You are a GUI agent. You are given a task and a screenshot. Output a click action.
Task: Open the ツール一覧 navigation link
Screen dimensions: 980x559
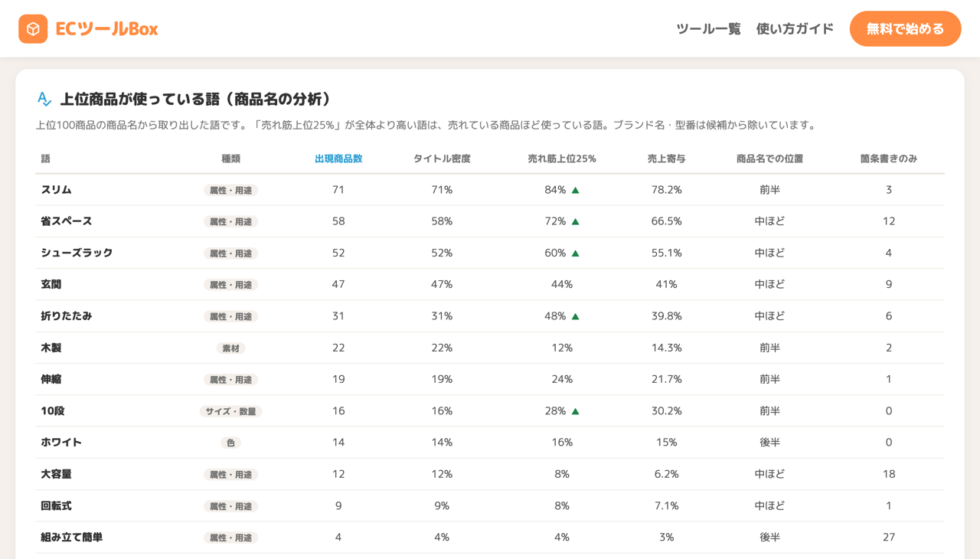tap(708, 29)
